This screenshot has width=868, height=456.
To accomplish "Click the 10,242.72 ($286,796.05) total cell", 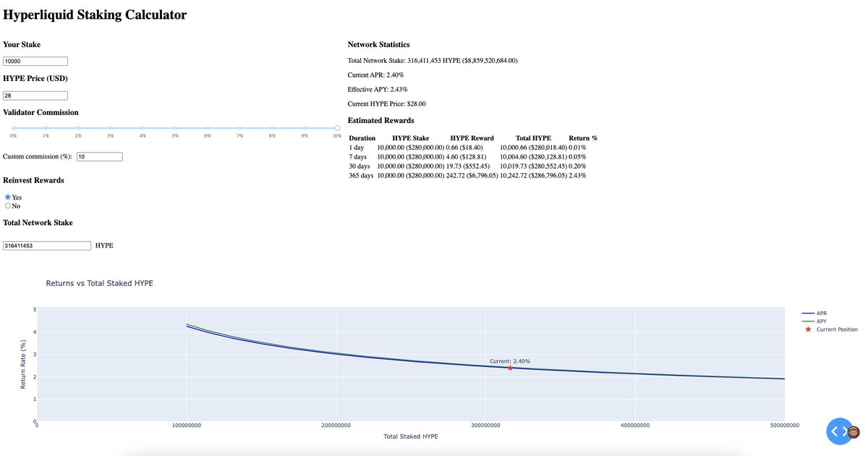I will [534, 176].
